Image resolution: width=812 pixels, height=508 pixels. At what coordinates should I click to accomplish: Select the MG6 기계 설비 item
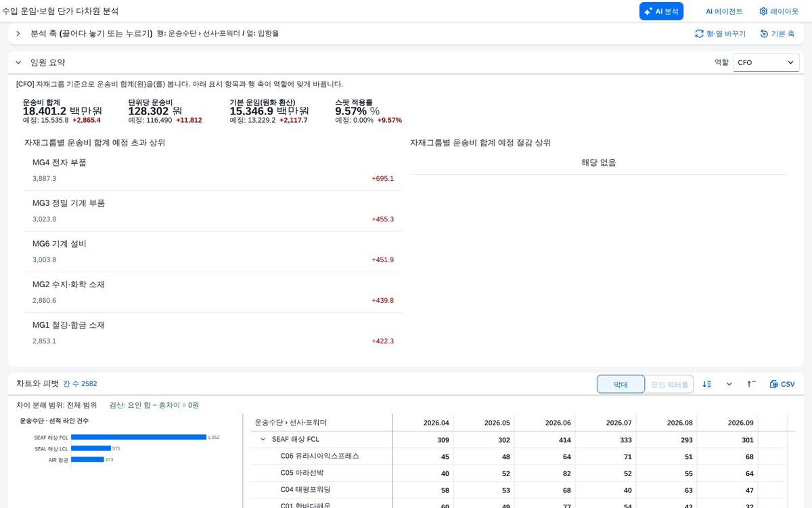[212, 252]
